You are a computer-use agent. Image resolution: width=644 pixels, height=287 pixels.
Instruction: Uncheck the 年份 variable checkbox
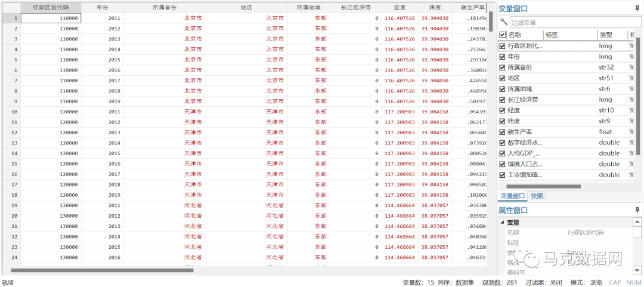click(x=502, y=57)
